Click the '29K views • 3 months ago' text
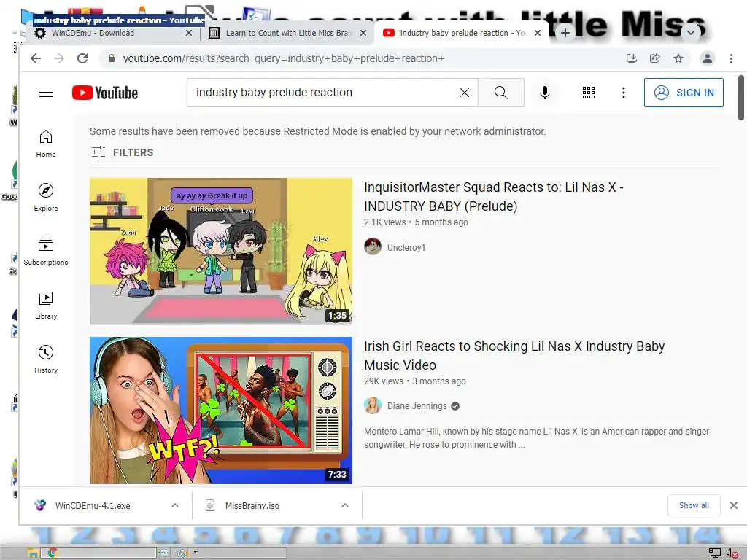747x560 pixels. 415,381
